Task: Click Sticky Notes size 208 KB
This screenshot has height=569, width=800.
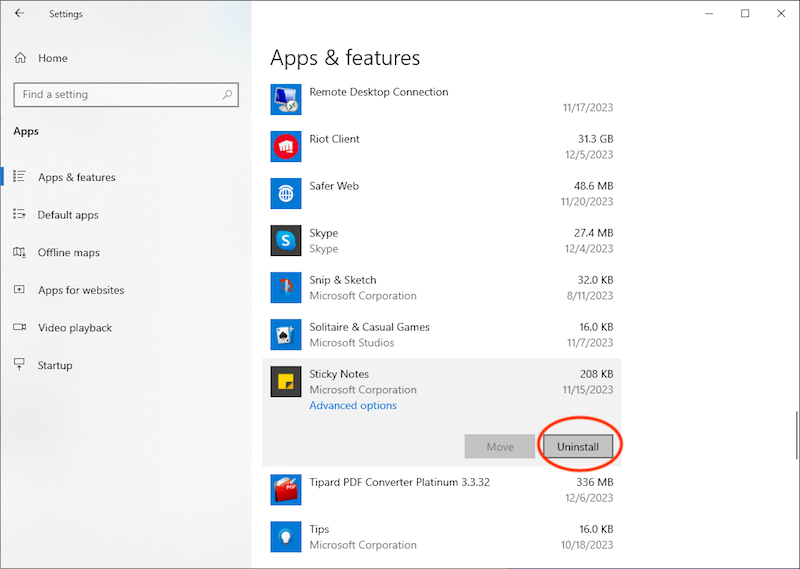Action: 596,374
